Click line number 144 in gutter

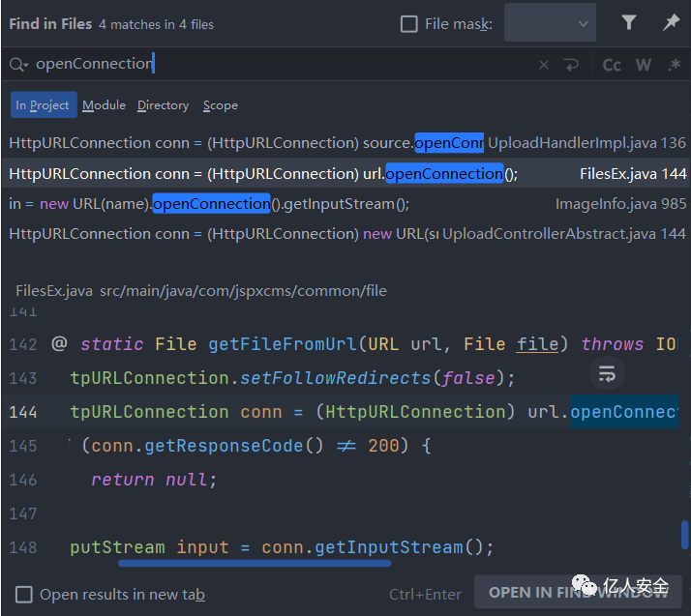[x=23, y=412]
